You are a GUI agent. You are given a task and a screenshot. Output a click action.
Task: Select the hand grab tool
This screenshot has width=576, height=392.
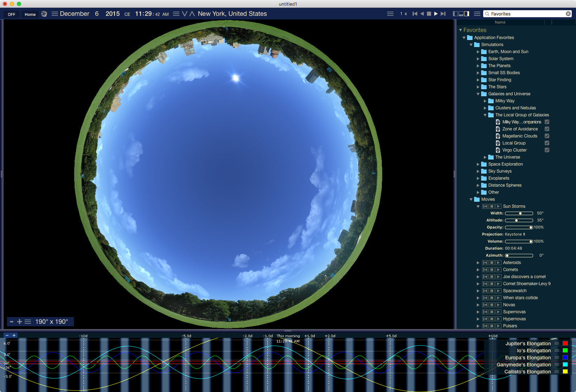(44, 14)
